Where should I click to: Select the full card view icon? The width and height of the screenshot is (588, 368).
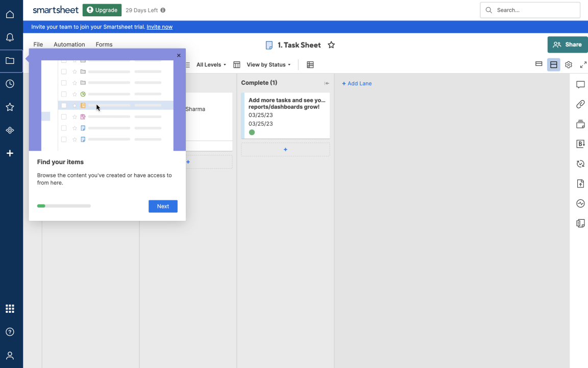(553, 64)
